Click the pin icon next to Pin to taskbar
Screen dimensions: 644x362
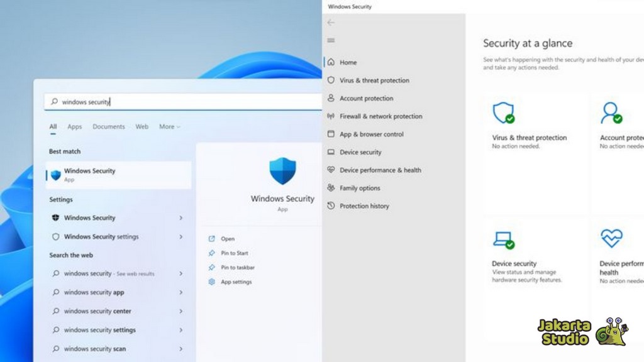(x=211, y=267)
